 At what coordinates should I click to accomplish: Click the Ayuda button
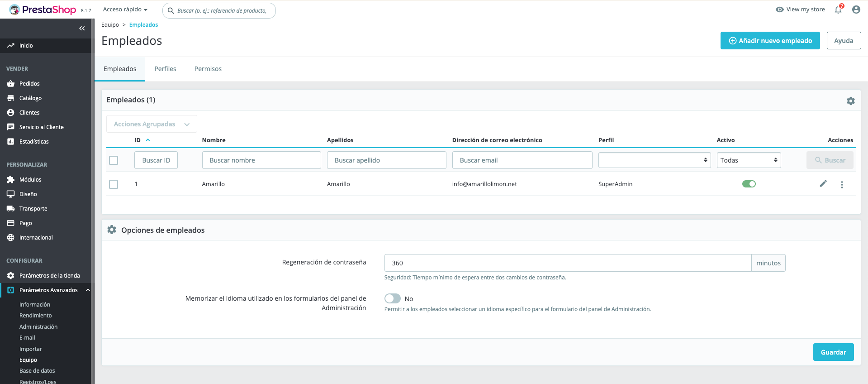pos(844,41)
